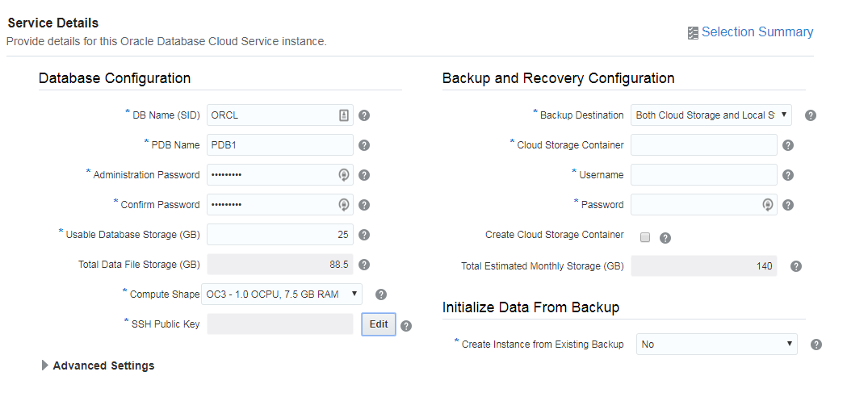Open the Selection Summary link
The image size is (868, 401).
[x=757, y=32]
